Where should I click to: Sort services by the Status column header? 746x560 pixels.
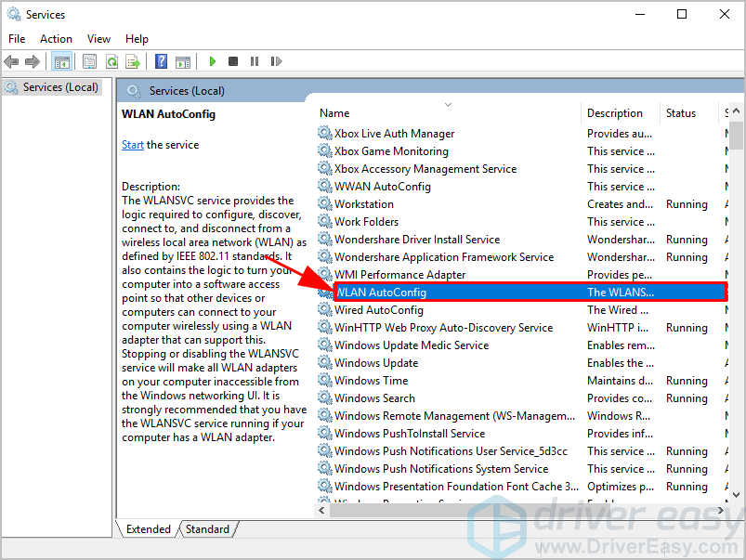tap(680, 113)
